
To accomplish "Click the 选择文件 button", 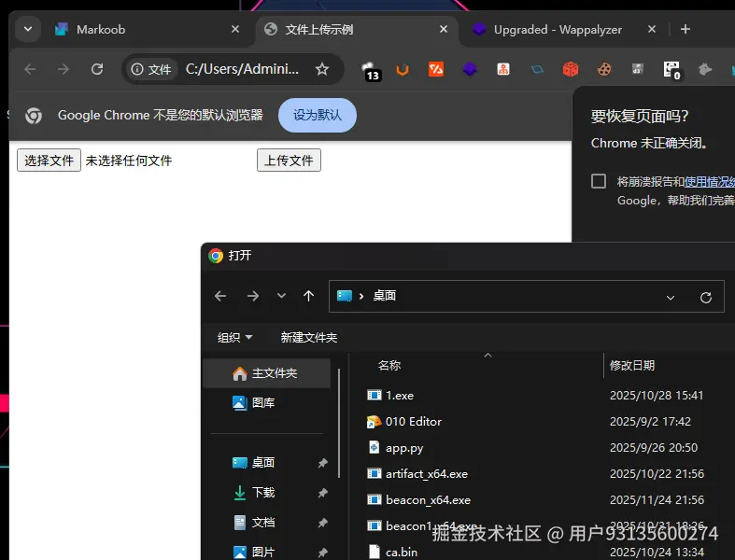I will 49,161.
